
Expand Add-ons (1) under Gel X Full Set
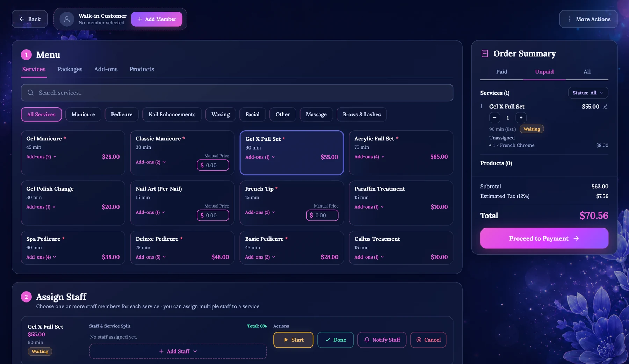[x=260, y=157]
